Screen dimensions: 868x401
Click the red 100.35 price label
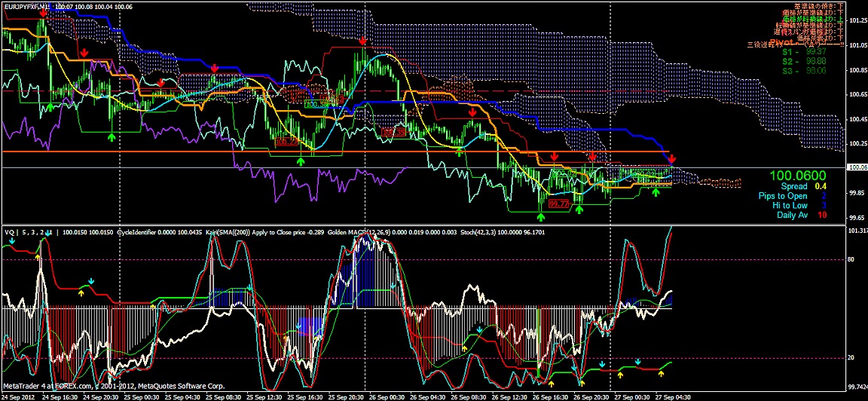pyautogui.click(x=393, y=132)
